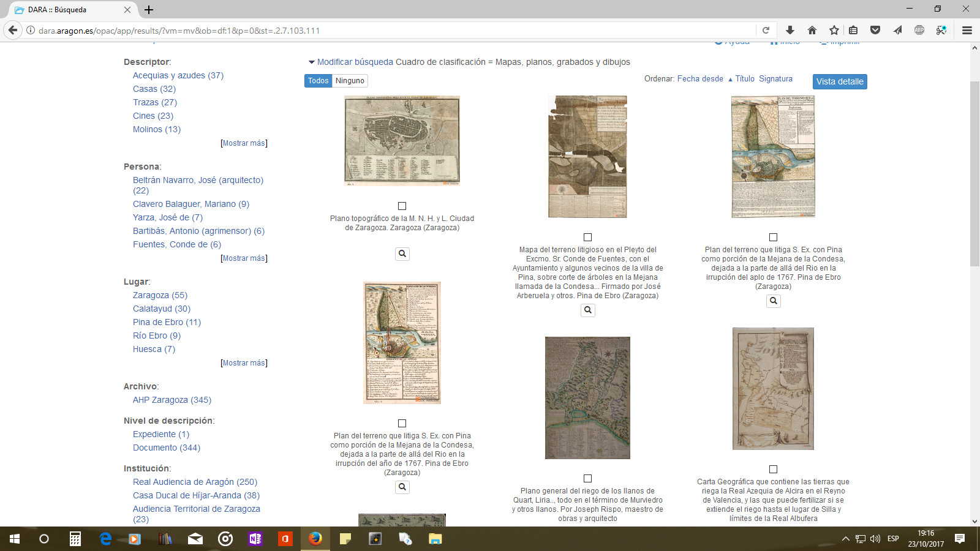980x551 pixels.
Task: Open the Mail app on taskbar
Action: click(x=195, y=539)
